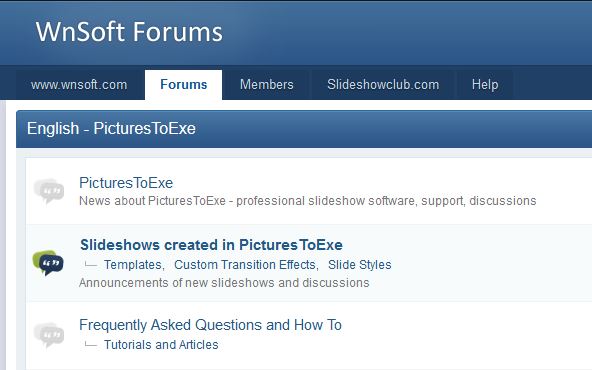The width and height of the screenshot is (592, 370).
Task: Open Slideshows created in PicturesToExe forum
Action: click(211, 245)
